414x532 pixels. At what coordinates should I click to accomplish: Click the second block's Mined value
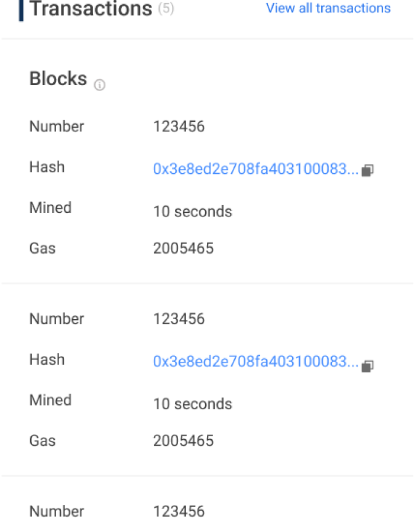pos(192,404)
